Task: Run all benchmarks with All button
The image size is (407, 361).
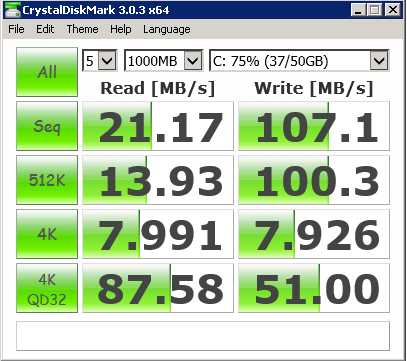Action: point(47,72)
